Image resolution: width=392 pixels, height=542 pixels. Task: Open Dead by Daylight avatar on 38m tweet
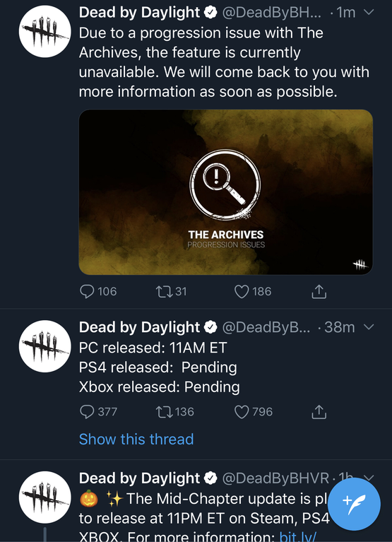pyautogui.click(x=44, y=346)
